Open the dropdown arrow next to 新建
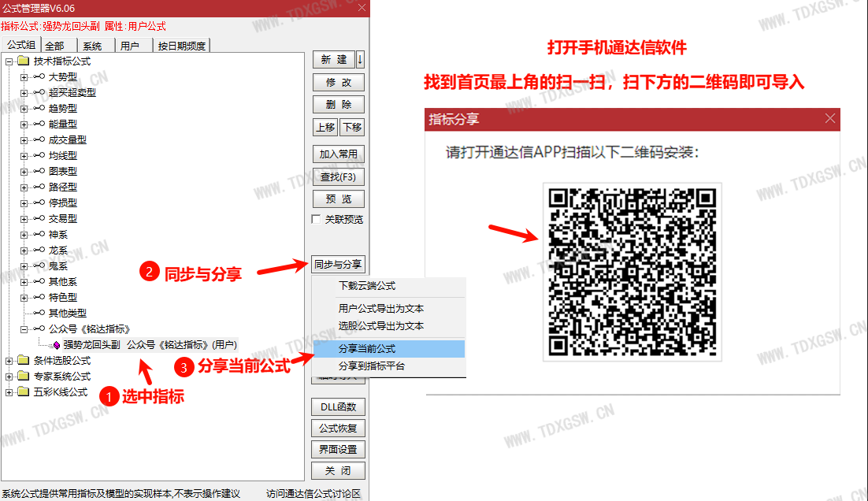Screen dimensions: 868x501 (360, 59)
